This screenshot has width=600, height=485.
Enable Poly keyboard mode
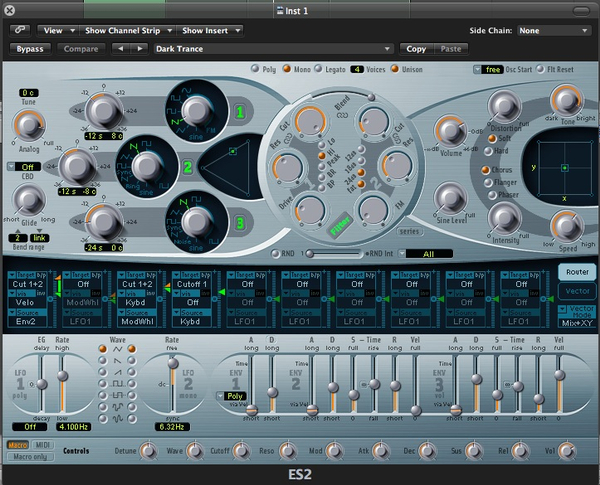[255, 69]
